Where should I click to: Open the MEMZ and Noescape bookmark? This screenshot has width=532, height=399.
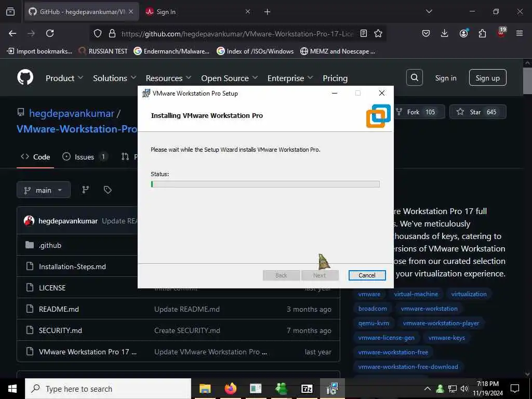point(338,51)
